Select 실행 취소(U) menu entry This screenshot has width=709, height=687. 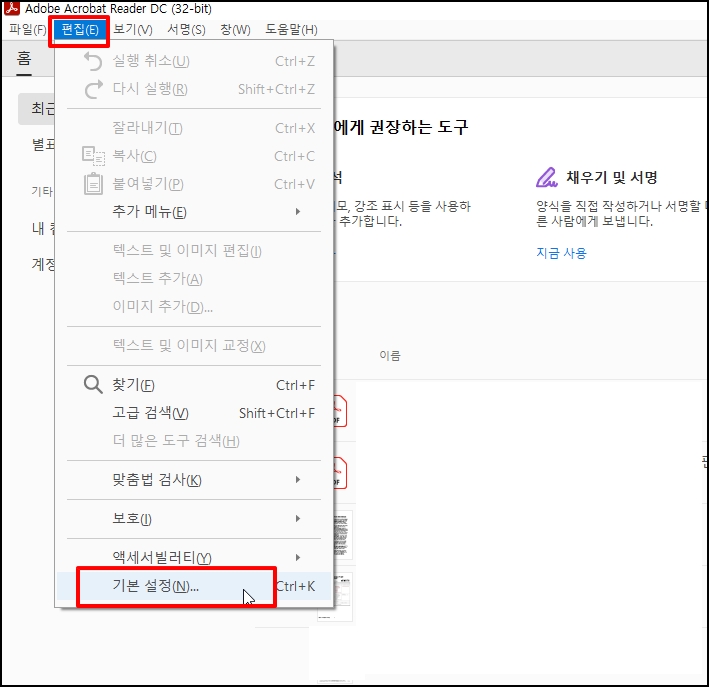194,61
